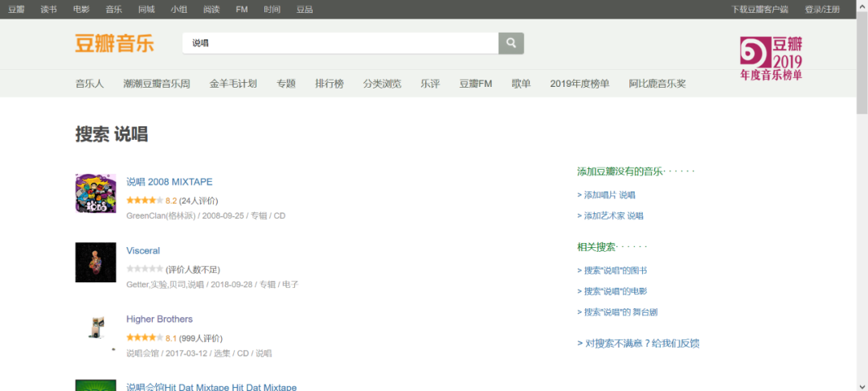Viewport: 868px width, 391px height.
Task: Open 读书 in the top bar
Action: pos(49,9)
